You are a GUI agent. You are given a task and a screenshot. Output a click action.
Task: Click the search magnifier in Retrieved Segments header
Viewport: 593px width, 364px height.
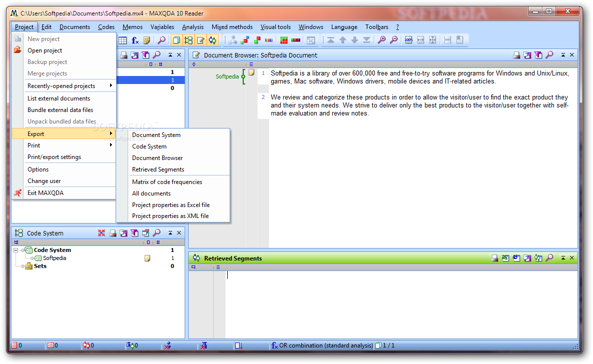549,258
